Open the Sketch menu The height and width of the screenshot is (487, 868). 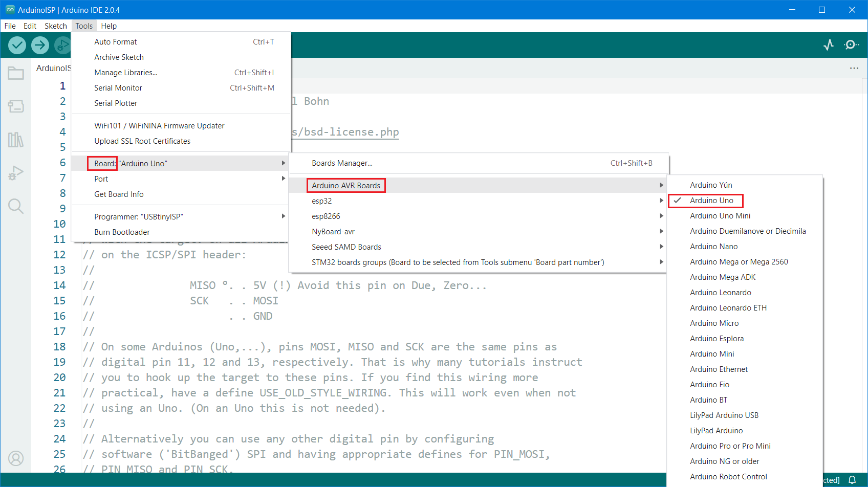(x=55, y=26)
